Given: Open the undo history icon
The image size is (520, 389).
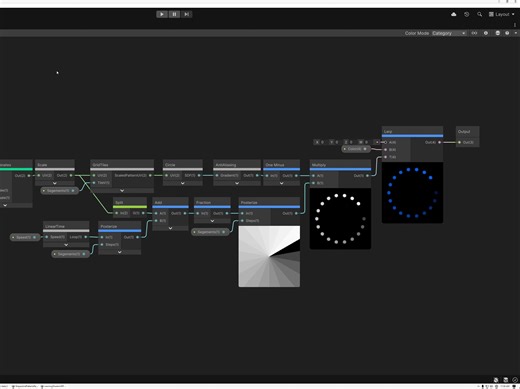Looking at the screenshot, I should click(466, 14).
